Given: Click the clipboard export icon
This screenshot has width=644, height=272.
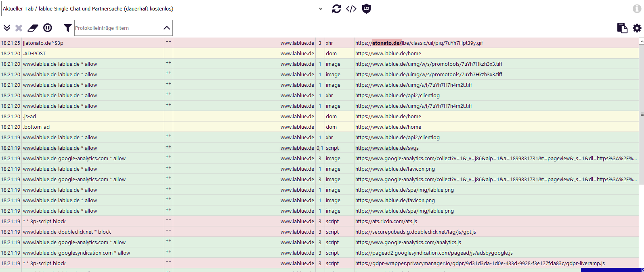Looking at the screenshot, I should point(622,28).
